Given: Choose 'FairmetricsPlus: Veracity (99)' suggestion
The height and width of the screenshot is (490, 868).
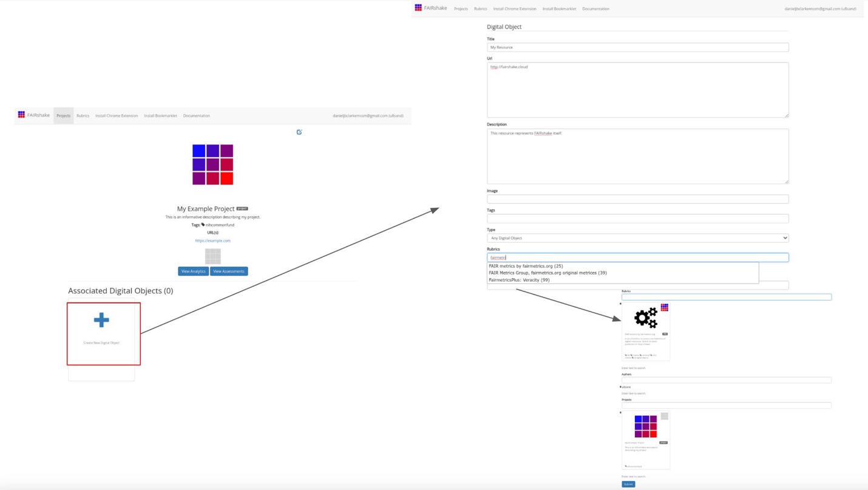Looking at the screenshot, I should 519,280.
